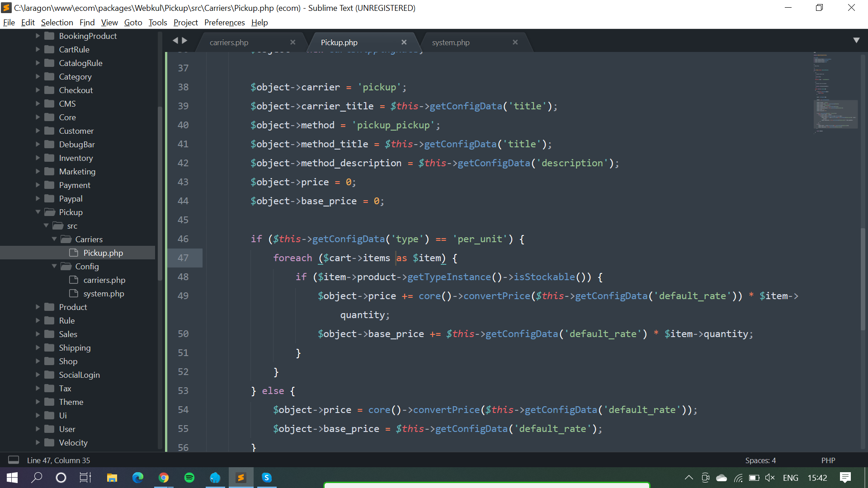Click line number 47 in the gutter
This screenshot has width=868, height=488.
[183, 258]
